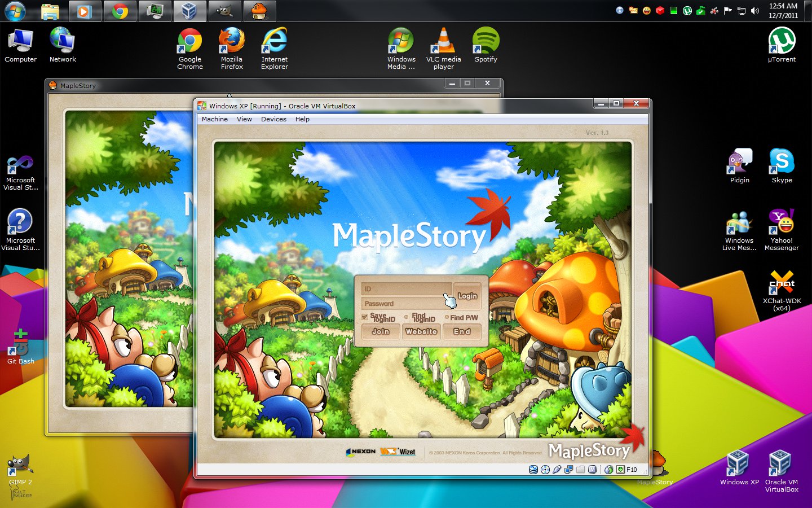Open Mozilla Firefox desktop shortcut
812x508 pixels.
(x=232, y=49)
